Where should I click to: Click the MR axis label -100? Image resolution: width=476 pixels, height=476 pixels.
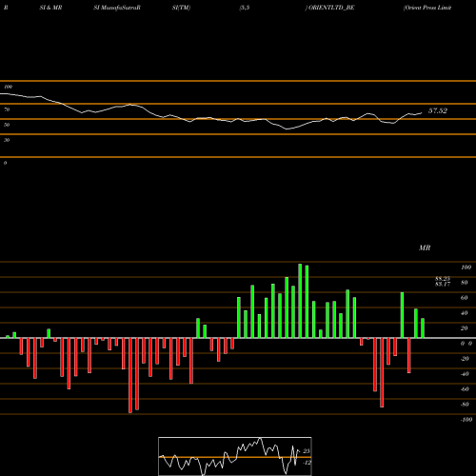pyautogui.click(x=466, y=420)
